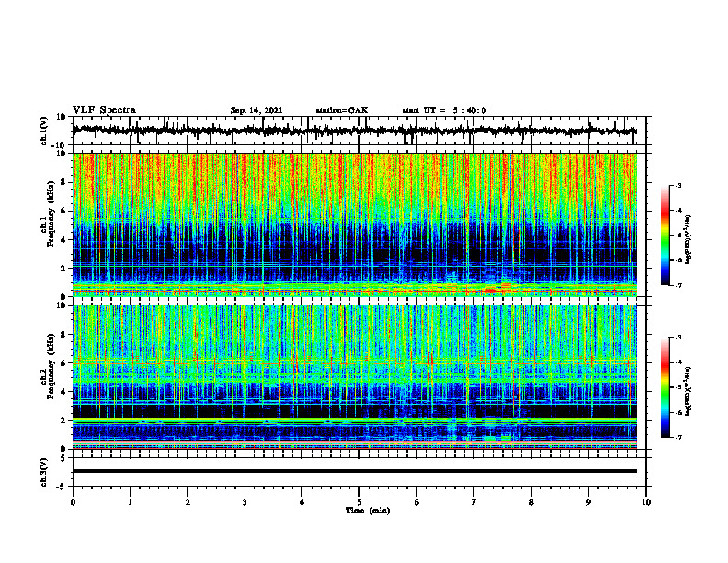Click the 1 minute tick label on time axis
728x563 pixels.
(x=130, y=502)
